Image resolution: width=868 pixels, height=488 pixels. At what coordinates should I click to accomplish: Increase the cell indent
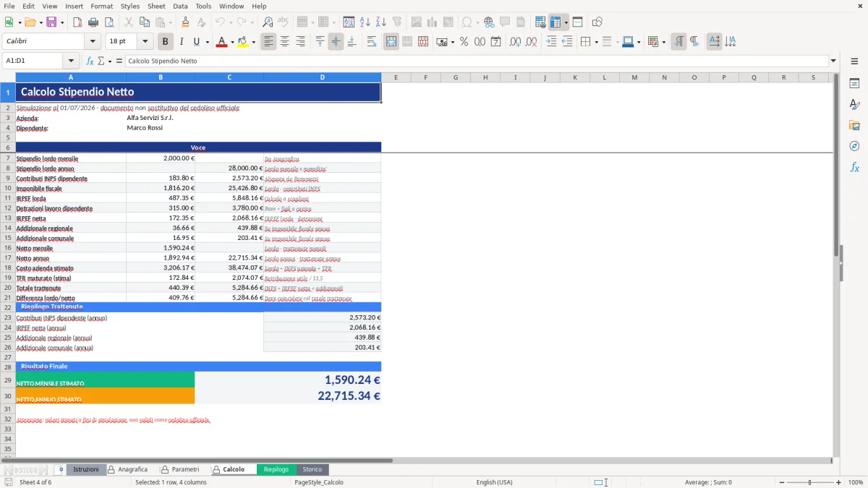(x=551, y=42)
